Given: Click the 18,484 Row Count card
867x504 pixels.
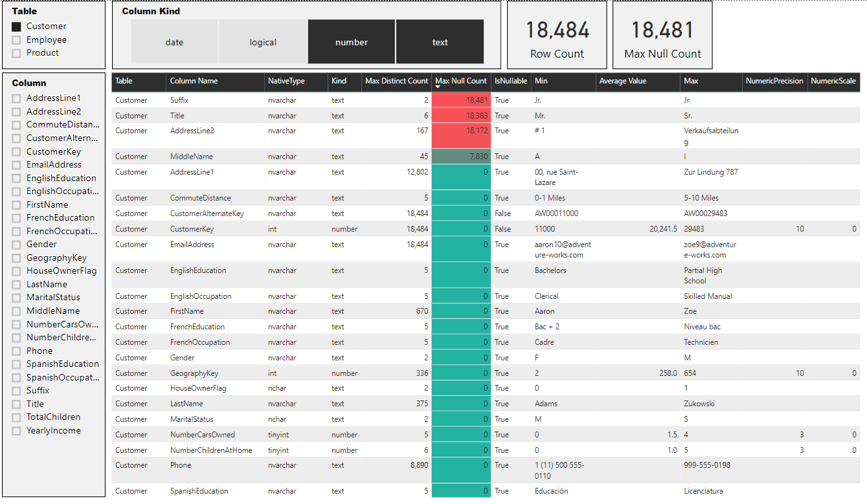Looking at the screenshot, I should click(556, 34).
